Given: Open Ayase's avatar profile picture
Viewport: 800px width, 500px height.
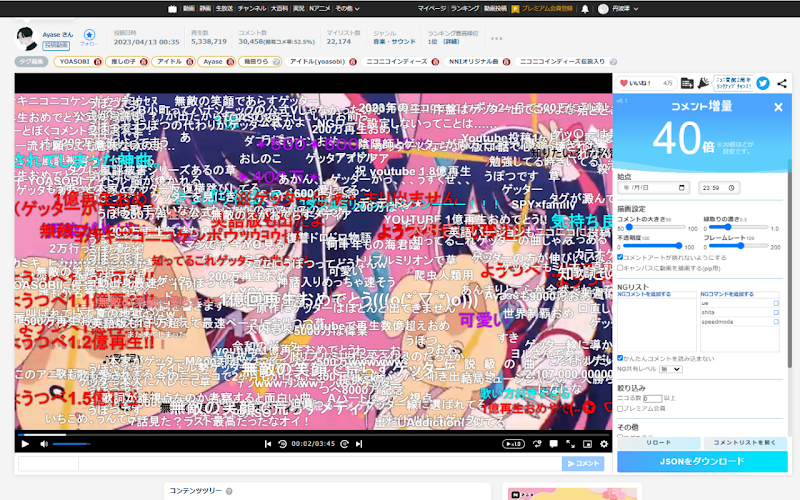Looking at the screenshot, I should point(26,38).
